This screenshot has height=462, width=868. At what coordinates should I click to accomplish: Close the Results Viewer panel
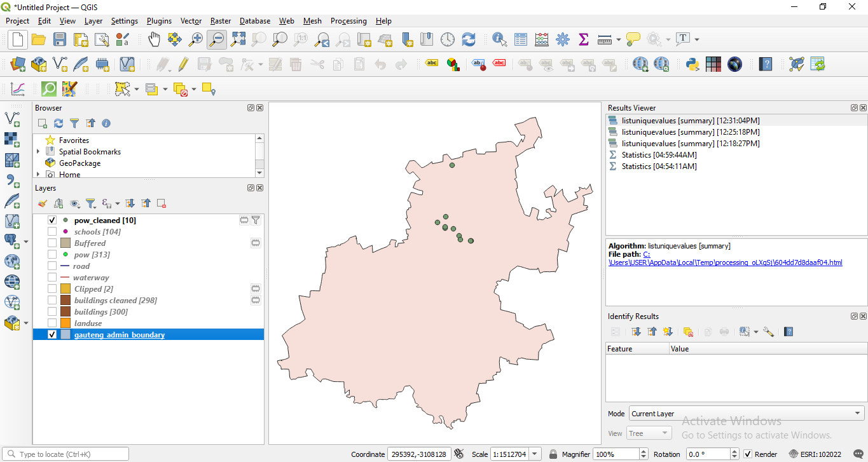(863, 108)
